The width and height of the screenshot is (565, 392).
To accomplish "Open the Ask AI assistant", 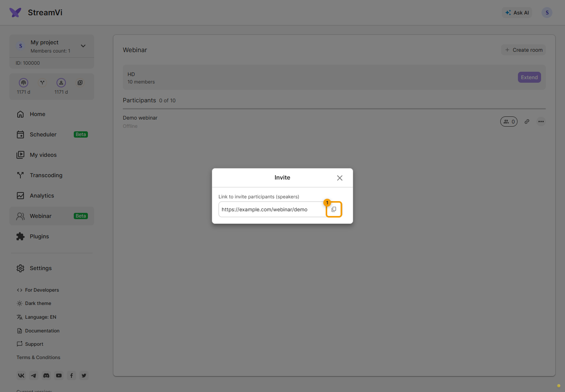I will [517, 13].
